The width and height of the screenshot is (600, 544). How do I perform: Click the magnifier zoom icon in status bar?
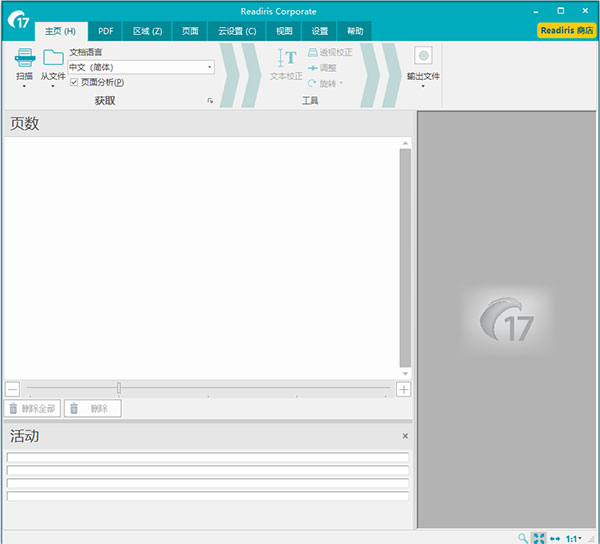[523, 538]
